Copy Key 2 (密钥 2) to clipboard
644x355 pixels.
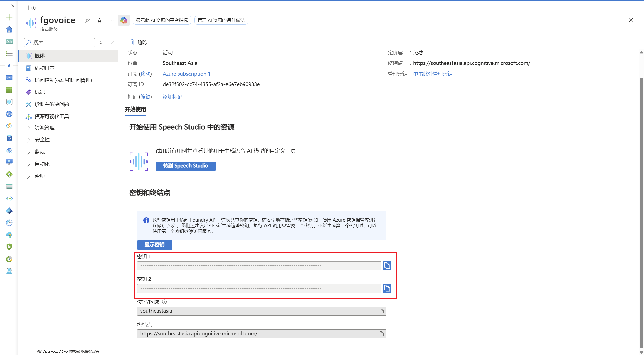(x=387, y=288)
